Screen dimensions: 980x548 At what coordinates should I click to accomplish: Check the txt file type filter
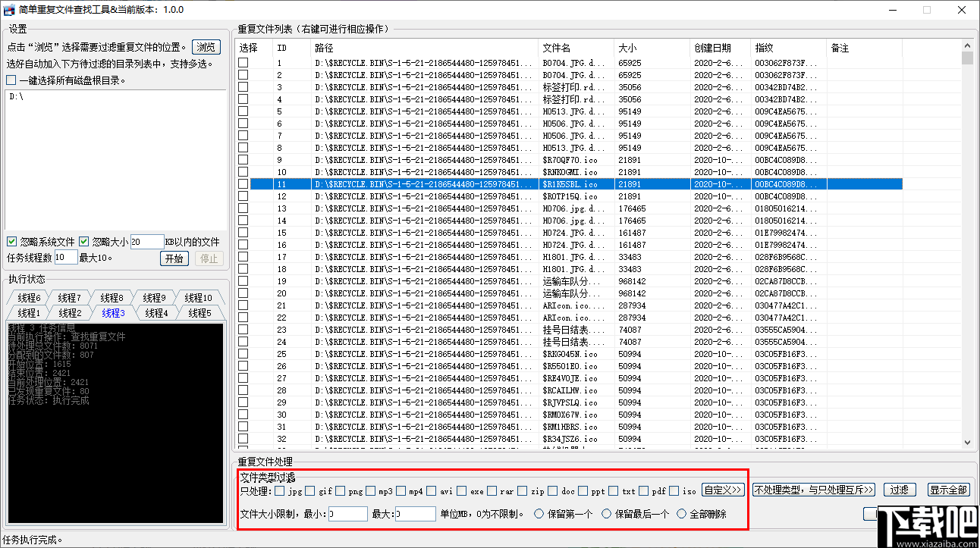click(614, 490)
